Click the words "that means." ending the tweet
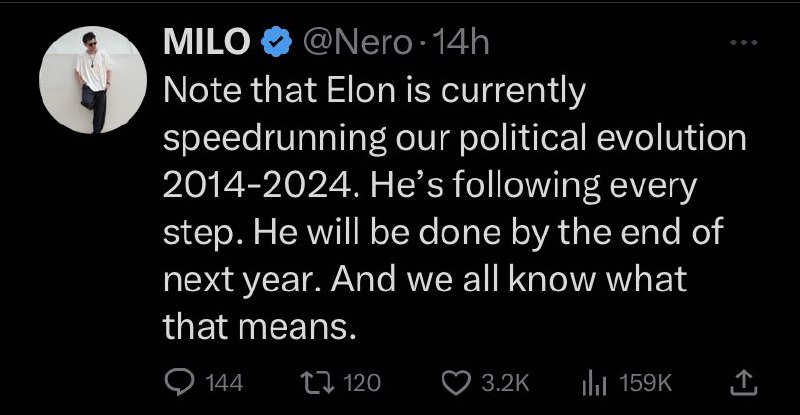The image size is (800, 415). click(x=259, y=327)
